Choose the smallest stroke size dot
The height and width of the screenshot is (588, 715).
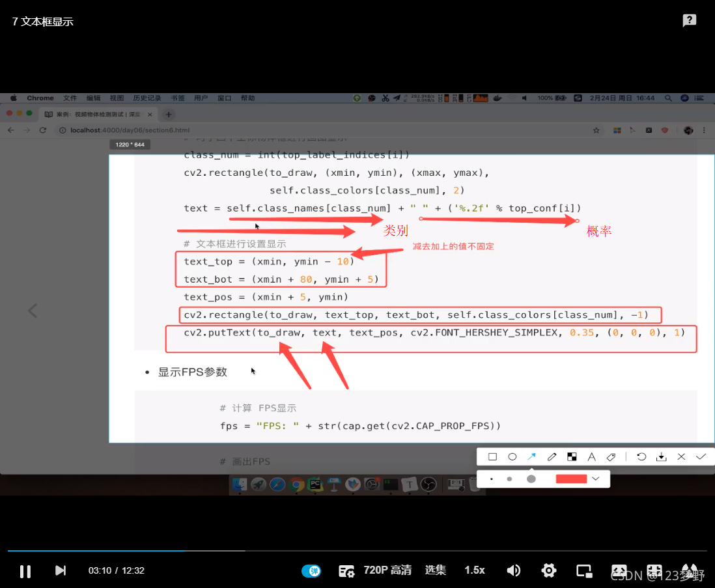pyautogui.click(x=491, y=479)
